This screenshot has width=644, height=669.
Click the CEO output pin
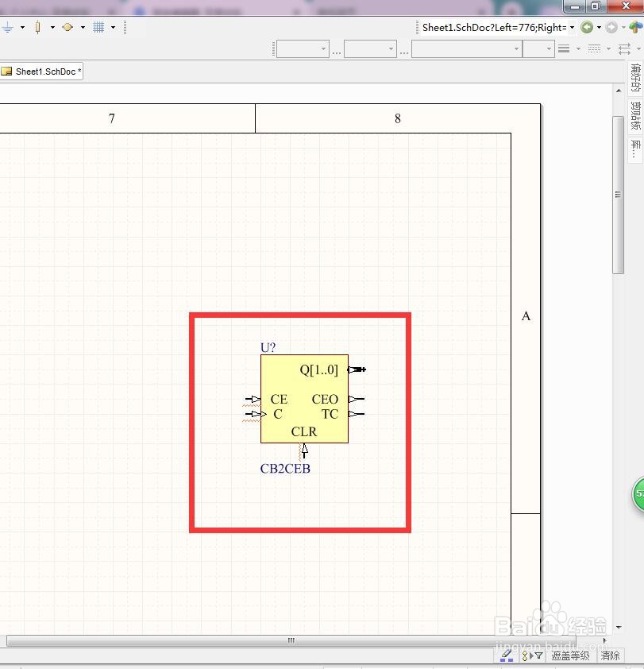click(357, 399)
